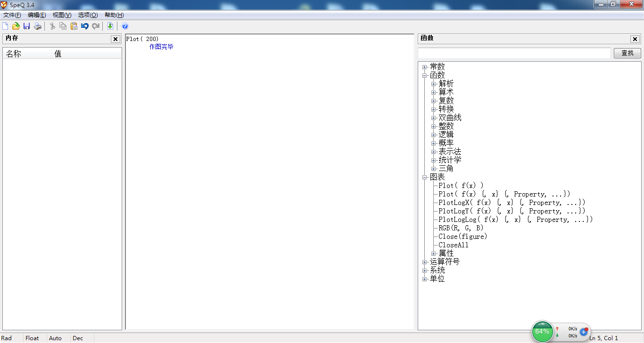Viewport: 644px width, 343px height.
Task: Open help via the blue question mark icon
Action: click(x=125, y=26)
